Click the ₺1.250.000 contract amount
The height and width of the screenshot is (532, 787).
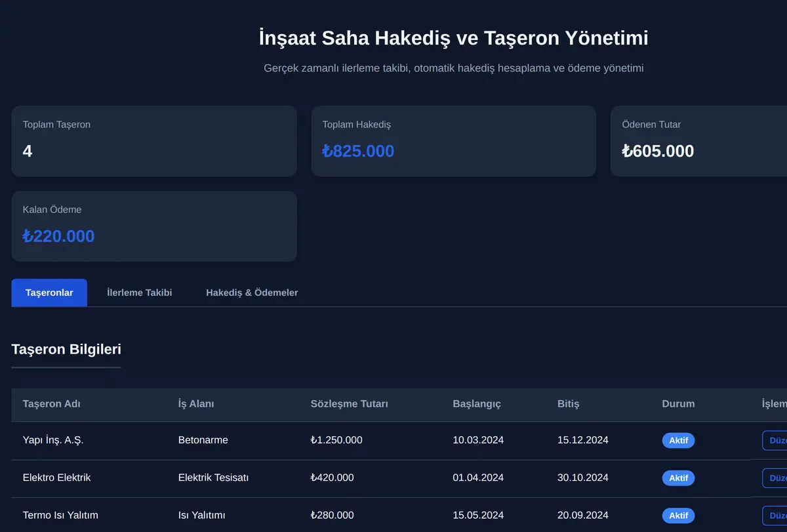(336, 440)
